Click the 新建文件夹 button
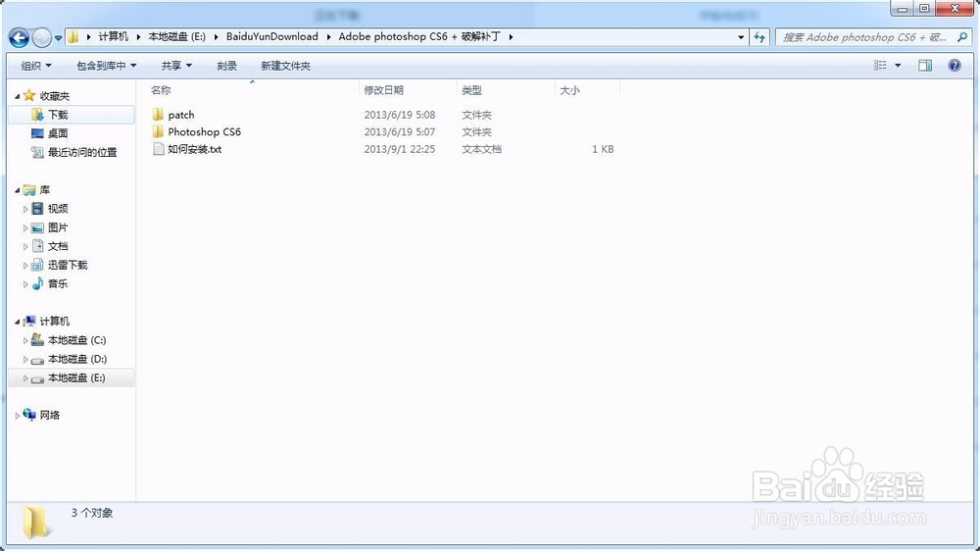This screenshot has height=551, width=980. 285,66
